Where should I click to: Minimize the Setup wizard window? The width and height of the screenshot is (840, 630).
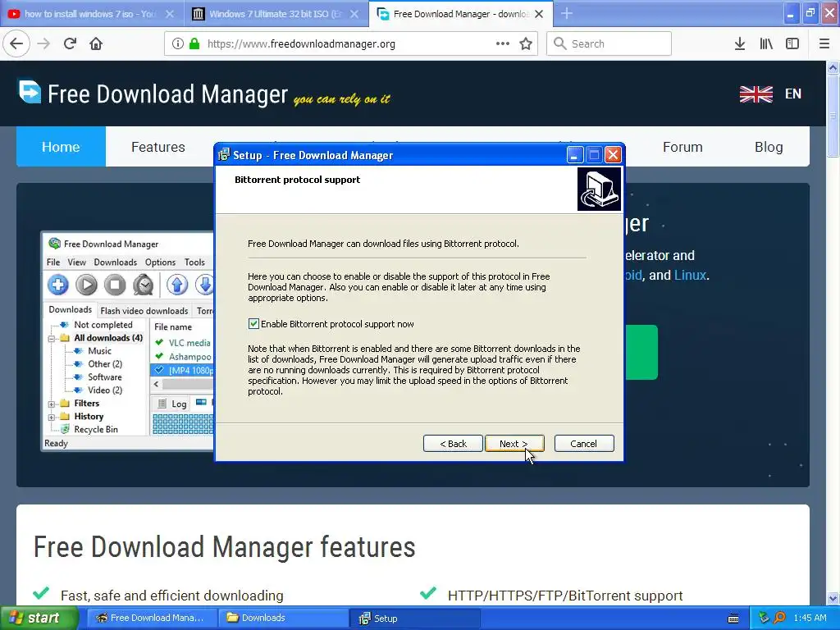click(x=574, y=155)
